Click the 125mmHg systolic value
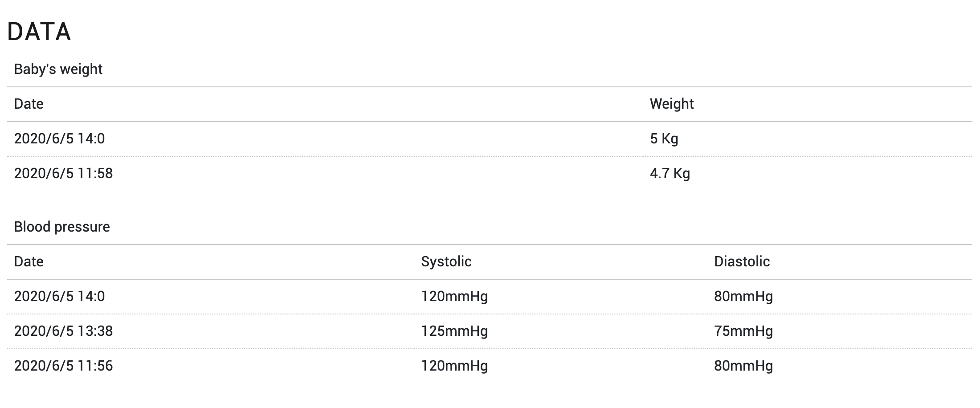 coord(454,331)
